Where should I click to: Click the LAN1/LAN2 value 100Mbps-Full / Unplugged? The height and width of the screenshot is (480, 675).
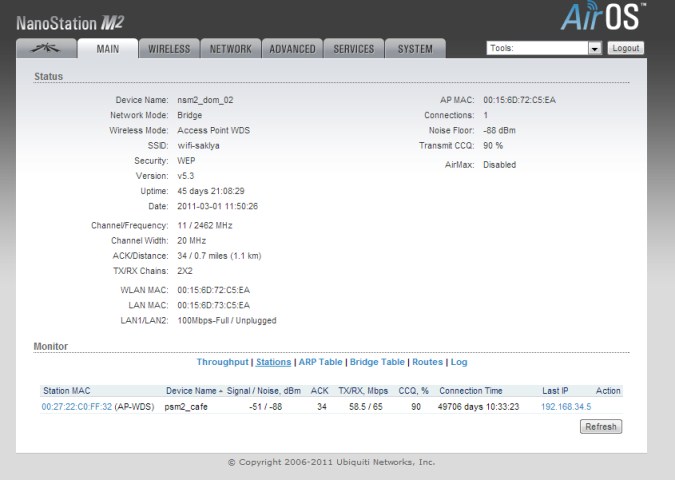[227, 320]
